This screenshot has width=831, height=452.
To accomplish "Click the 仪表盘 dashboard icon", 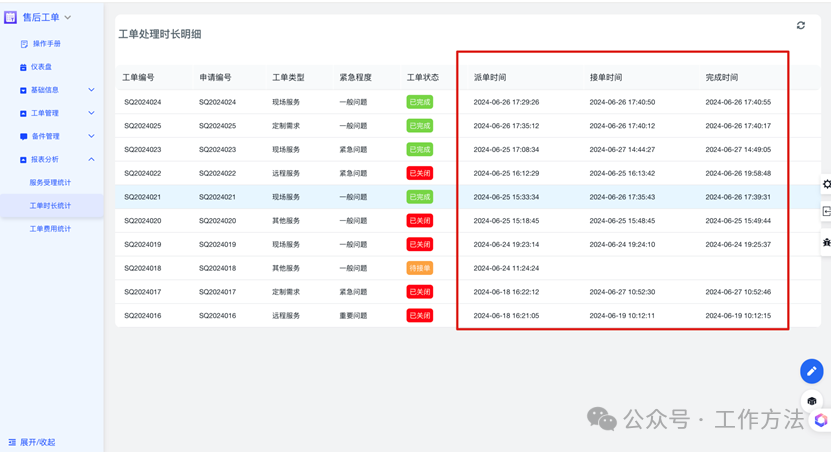I will pos(24,67).
